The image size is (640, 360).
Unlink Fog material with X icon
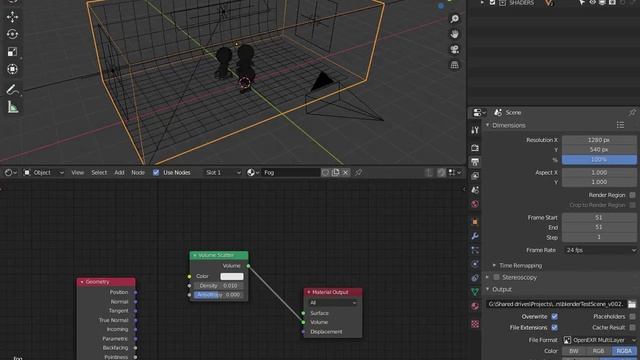pos(345,173)
